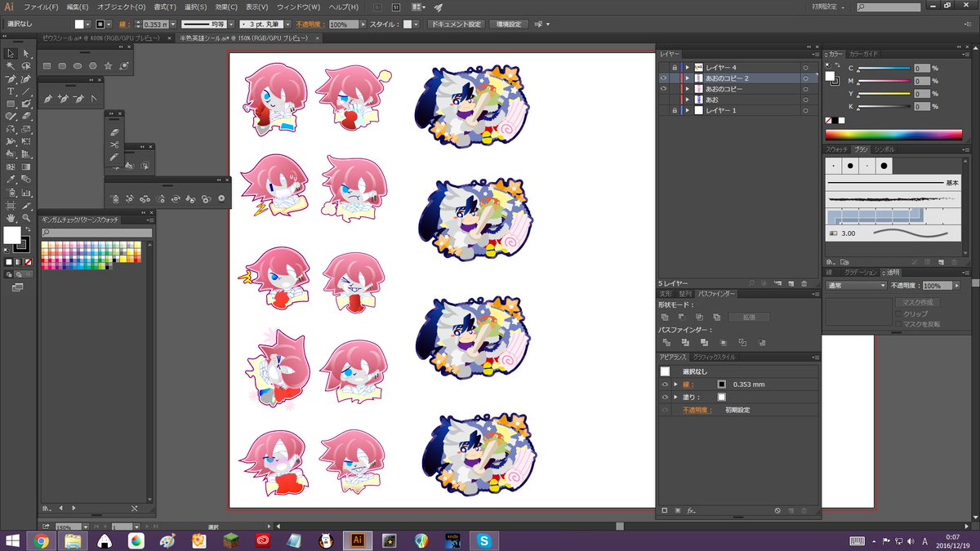Click the 環境設定 button
980x551 pixels.
[x=508, y=24]
